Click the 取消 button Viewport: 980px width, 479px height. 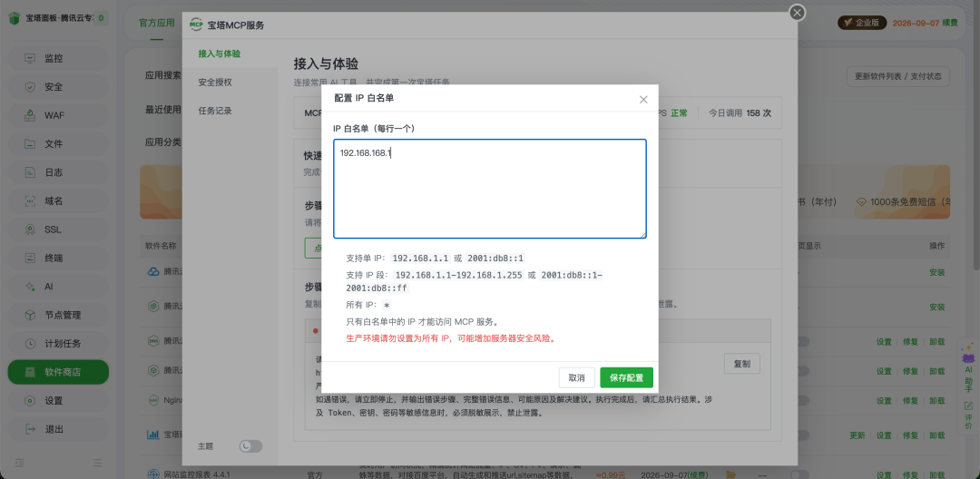(576, 377)
